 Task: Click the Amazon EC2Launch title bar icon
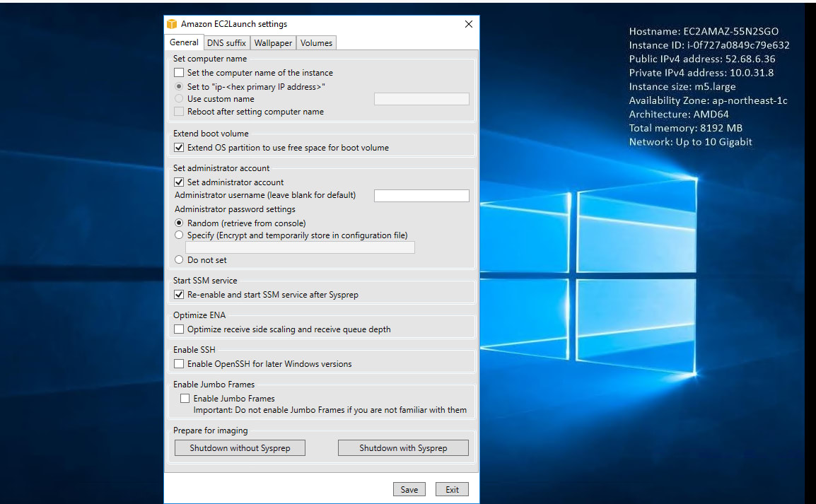click(172, 24)
